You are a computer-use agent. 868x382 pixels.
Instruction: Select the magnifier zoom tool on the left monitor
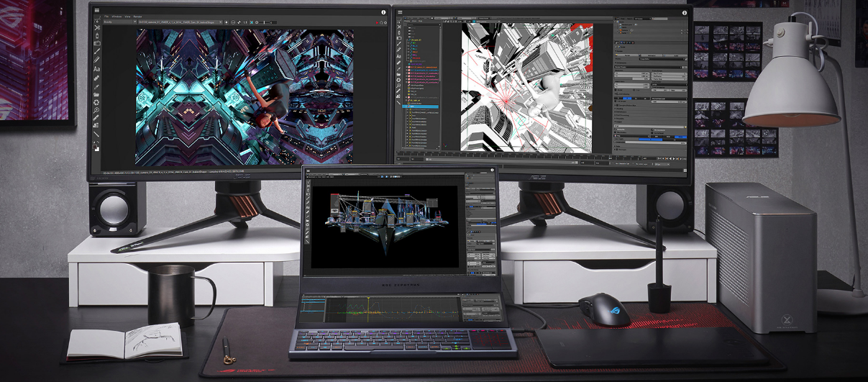click(96, 110)
